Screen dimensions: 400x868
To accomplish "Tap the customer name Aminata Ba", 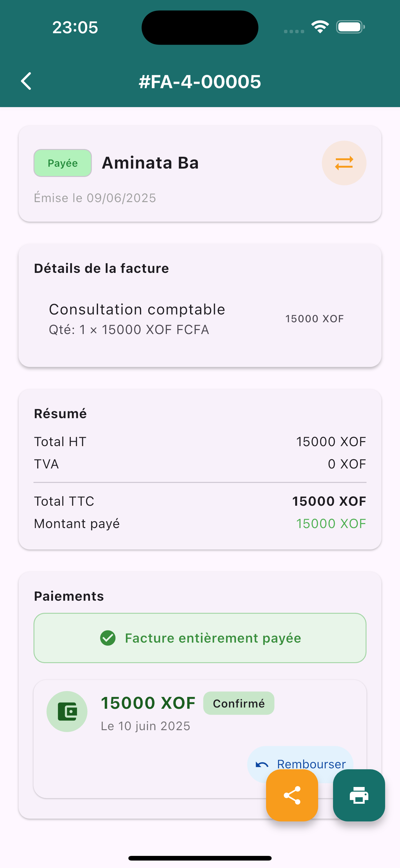I will [x=150, y=163].
